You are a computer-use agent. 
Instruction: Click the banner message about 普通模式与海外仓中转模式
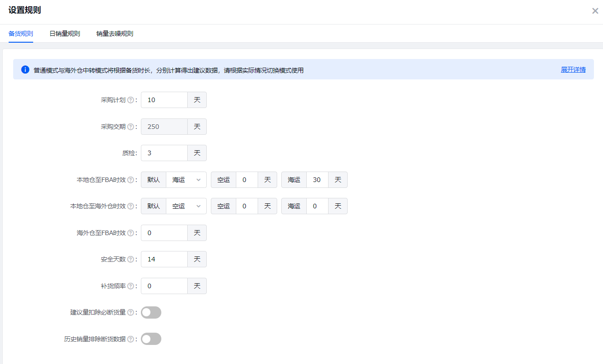click(x=169, y=70)
